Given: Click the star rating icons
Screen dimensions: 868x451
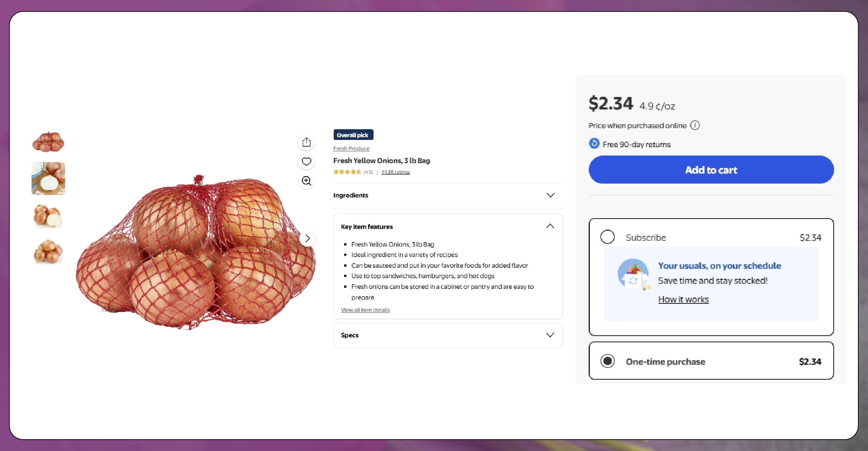Looking at the screenshot, I should tap(347, 172).
